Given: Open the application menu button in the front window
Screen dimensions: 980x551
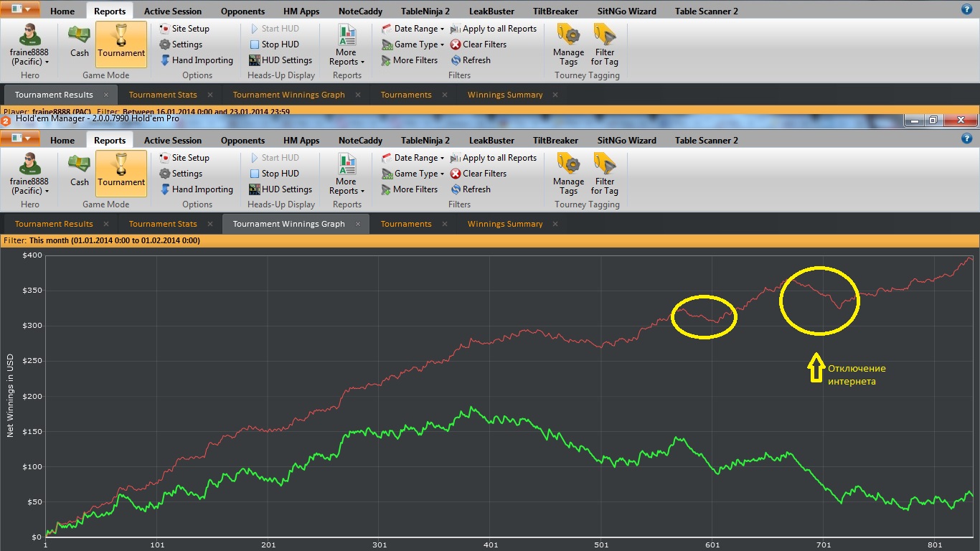Looking at the screenshot, I should point(21,140).
